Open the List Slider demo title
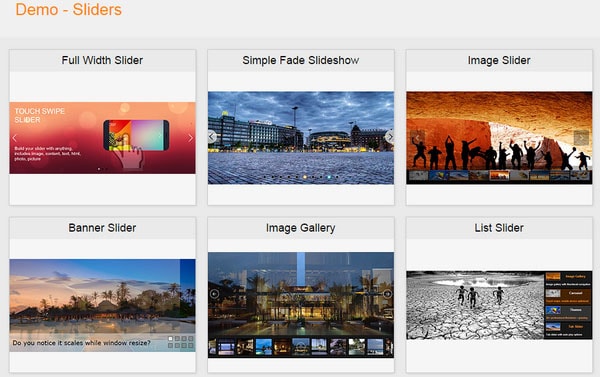600x377 pixels. [499, 228]
